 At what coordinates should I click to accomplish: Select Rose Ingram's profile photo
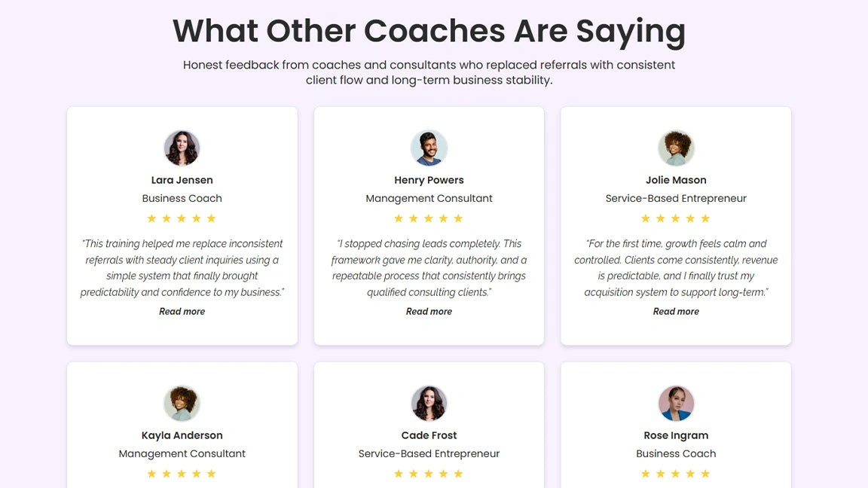[676, 403]
